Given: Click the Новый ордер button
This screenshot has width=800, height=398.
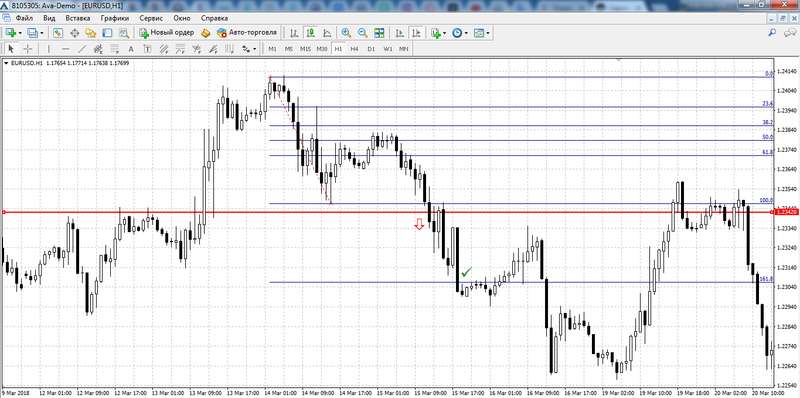Looking at the screenshot, I should pyautogui.click(x=167, y=33).
